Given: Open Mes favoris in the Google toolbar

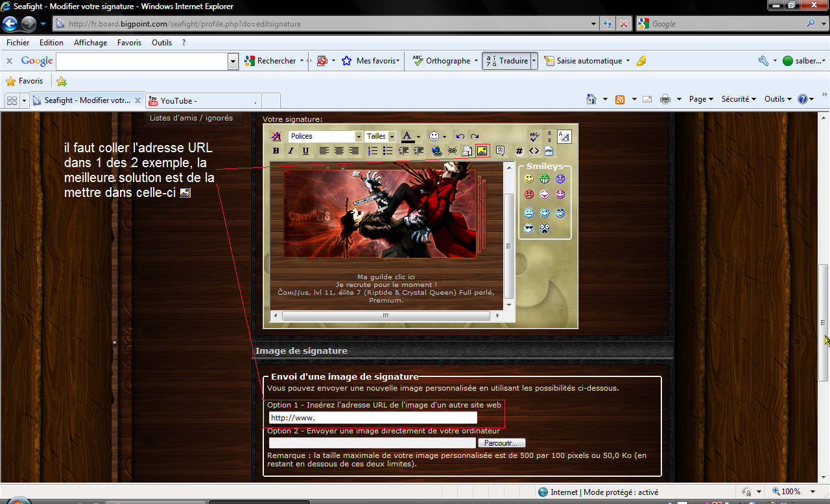Looking at the screenshot, I should click(x=370, y=61).
